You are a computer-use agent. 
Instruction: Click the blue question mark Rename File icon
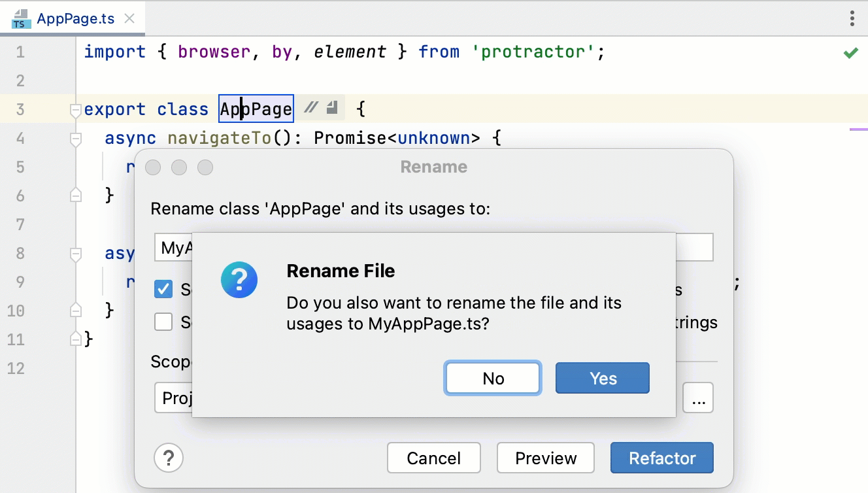coord(239,280)
